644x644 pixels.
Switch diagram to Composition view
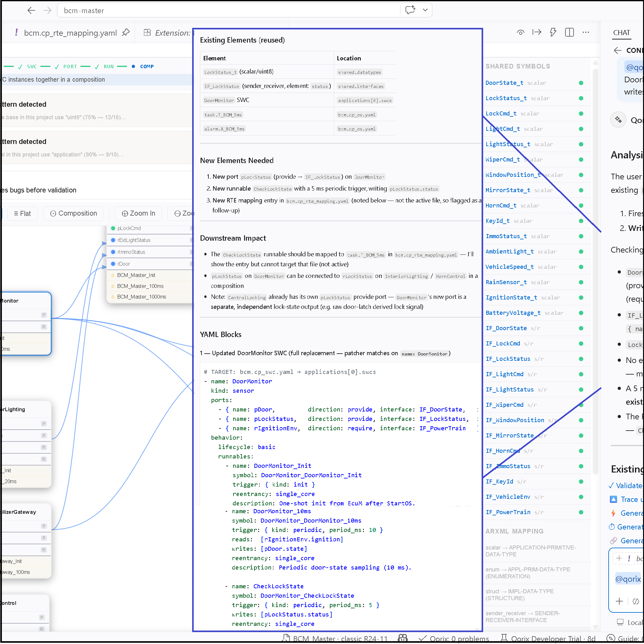coord(74,213)
